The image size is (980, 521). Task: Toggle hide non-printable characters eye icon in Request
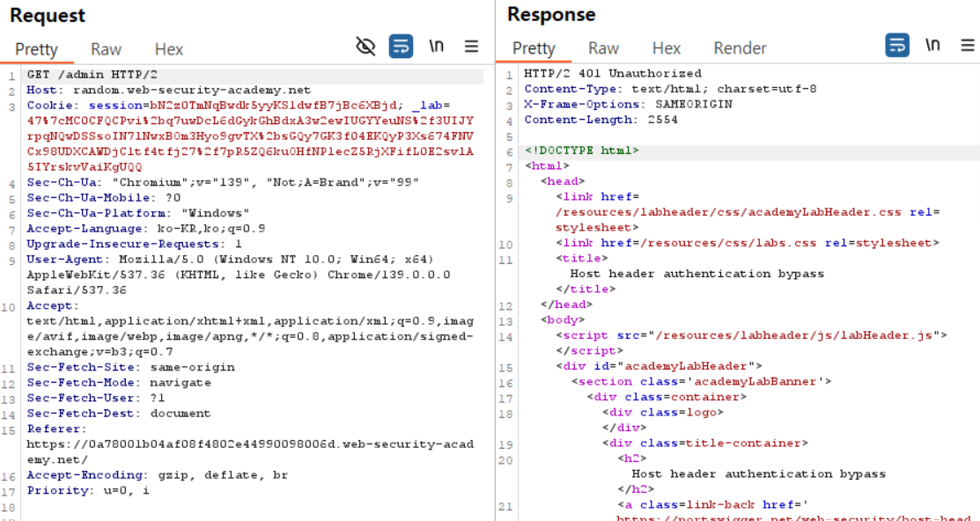click(365, 47)
